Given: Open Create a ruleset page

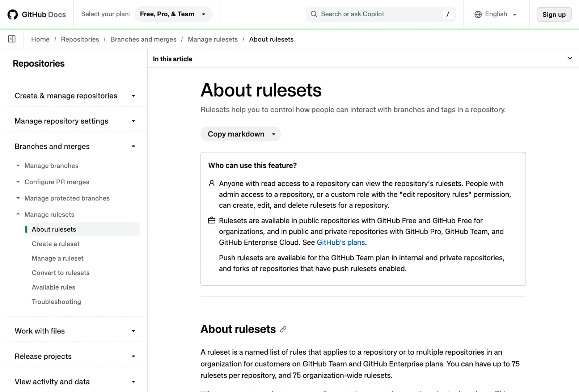Looking at the screenshot, I should tap(56, 244).
